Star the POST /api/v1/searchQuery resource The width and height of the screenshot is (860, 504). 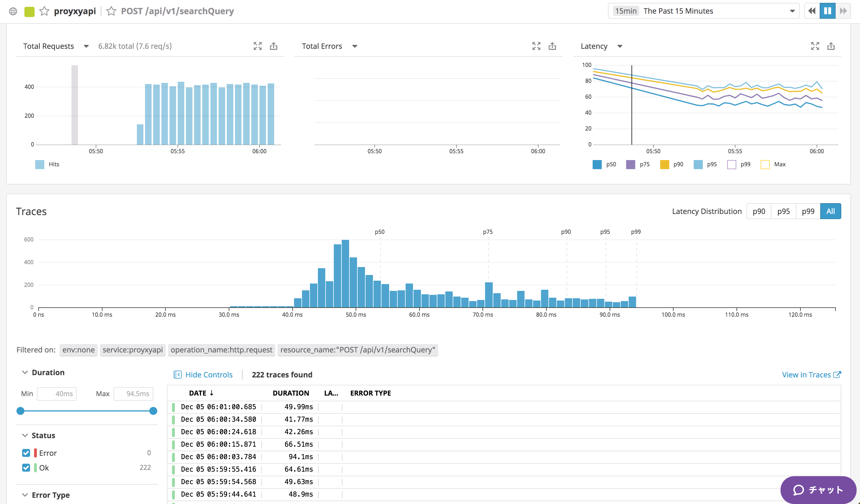point(111,11)
